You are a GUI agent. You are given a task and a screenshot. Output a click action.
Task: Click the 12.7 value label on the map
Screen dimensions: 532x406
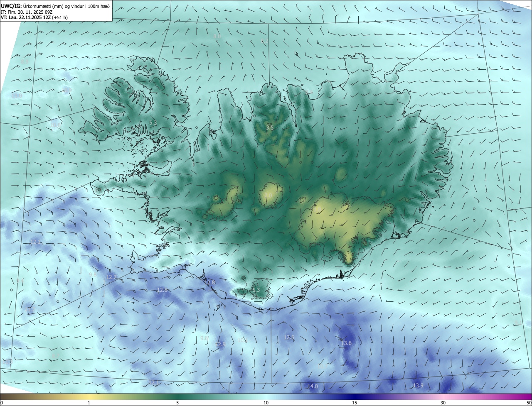pyautogui.click(x=112, y=277)
